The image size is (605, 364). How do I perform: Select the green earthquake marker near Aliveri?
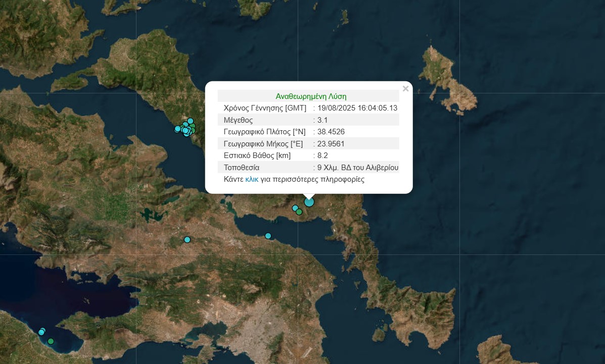299,212
